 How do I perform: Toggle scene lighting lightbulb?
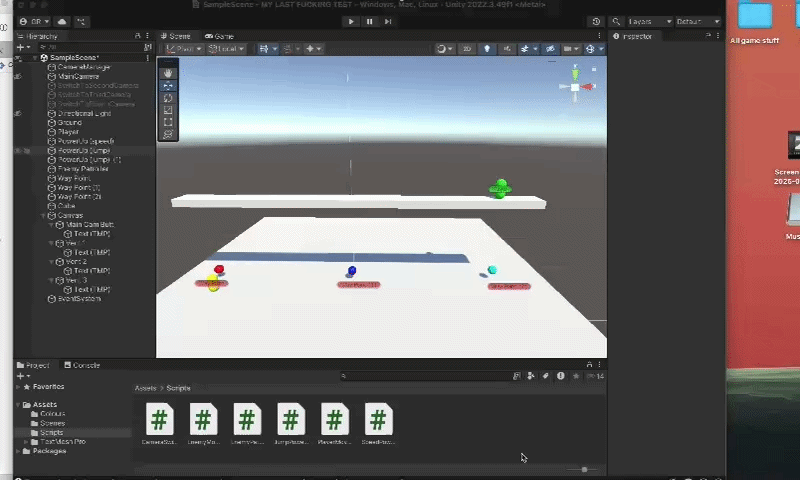tap(487, 49)
